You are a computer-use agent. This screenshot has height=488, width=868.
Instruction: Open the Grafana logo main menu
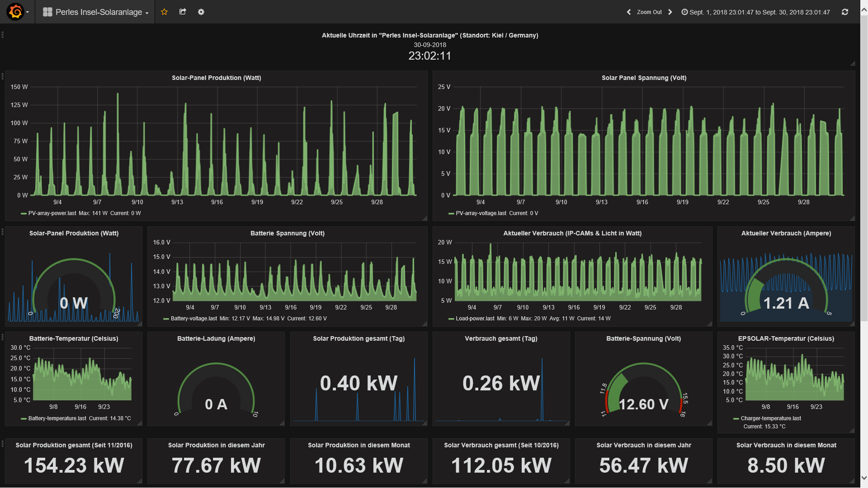click(15, 12)
